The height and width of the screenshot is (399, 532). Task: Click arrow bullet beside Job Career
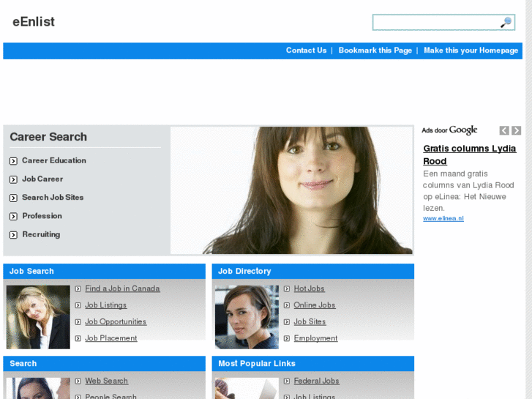(x=13, y=179)
